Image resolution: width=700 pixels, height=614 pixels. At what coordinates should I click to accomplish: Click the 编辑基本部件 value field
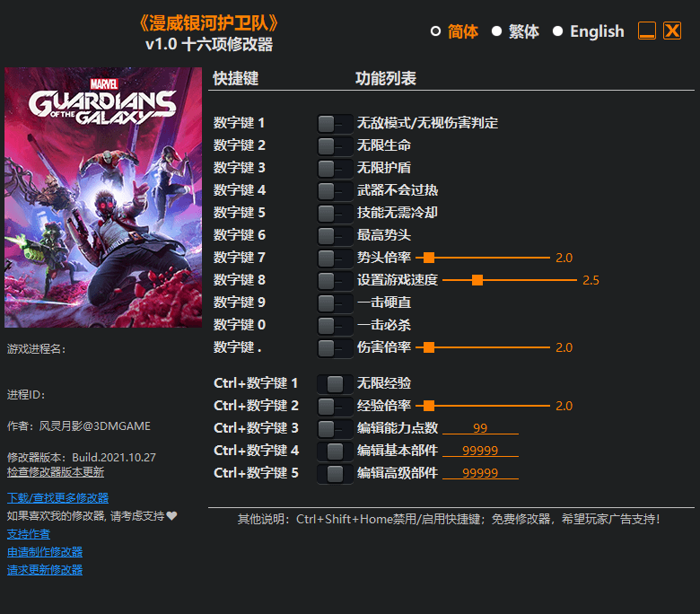(480, 450)
